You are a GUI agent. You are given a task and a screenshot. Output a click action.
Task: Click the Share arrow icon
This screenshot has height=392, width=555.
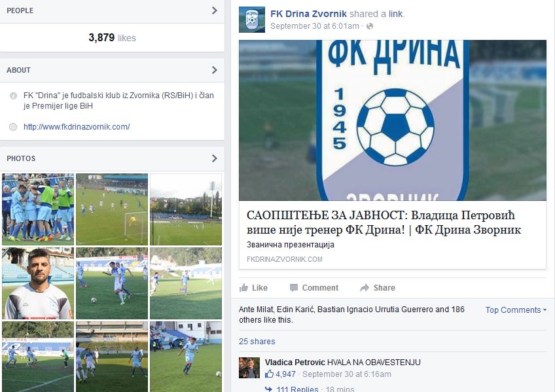click(x=365, y=288)
